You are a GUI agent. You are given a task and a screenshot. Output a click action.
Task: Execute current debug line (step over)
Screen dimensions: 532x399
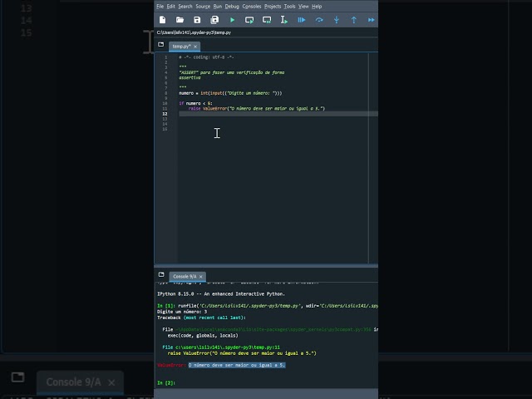(x=319, y=20)
